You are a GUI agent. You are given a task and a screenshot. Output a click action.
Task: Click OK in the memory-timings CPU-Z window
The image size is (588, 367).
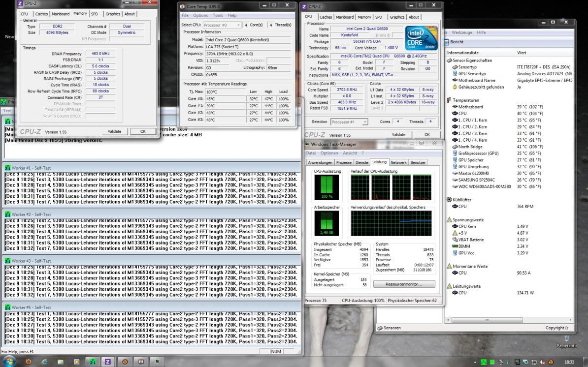143,131
